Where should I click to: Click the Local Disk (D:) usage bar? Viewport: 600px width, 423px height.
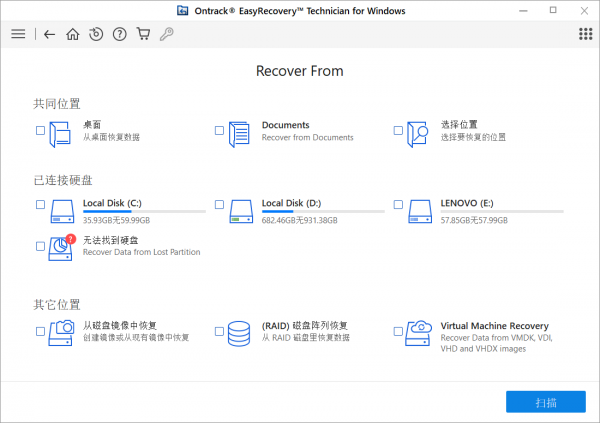pyautogui.click(x=323, y=211)
